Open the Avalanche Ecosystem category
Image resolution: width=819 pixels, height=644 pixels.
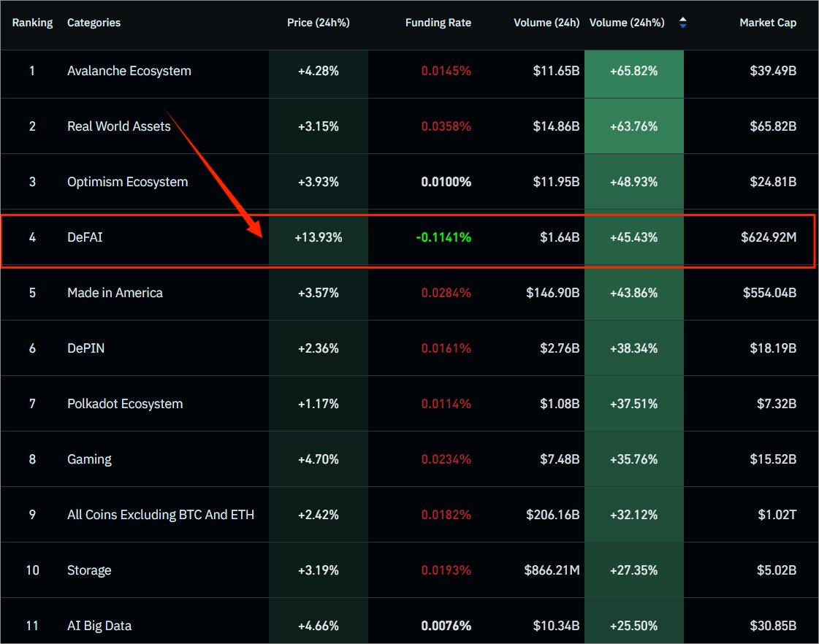pos(129,71)
